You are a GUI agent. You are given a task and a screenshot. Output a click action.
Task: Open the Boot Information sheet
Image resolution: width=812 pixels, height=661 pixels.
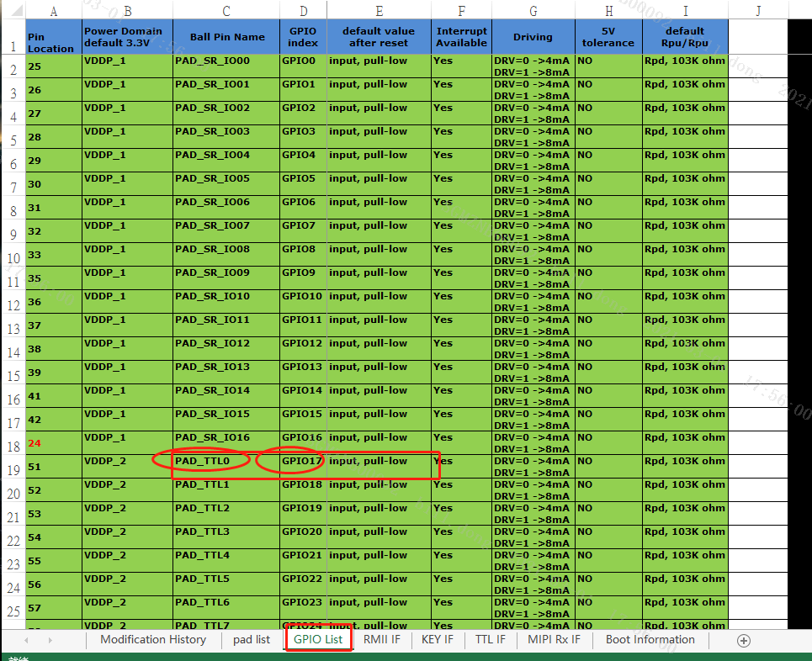650,639
